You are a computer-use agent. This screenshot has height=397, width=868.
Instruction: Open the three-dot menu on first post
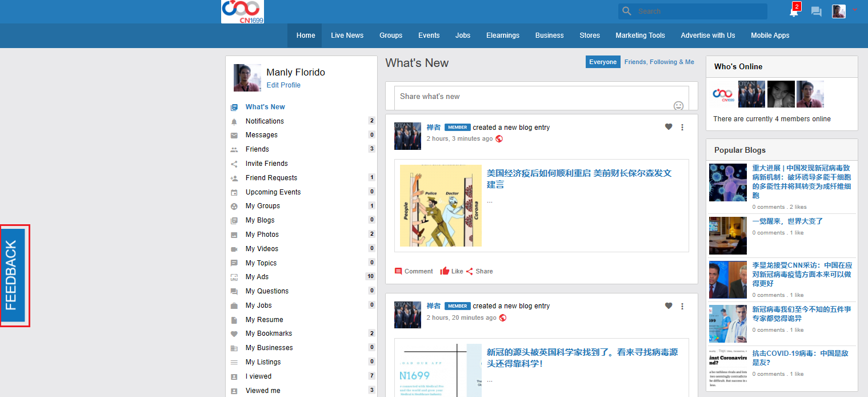[x=682, y=128]
